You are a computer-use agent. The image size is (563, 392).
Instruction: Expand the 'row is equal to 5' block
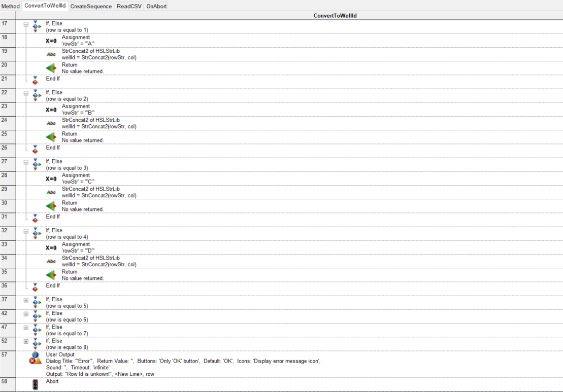26,300
